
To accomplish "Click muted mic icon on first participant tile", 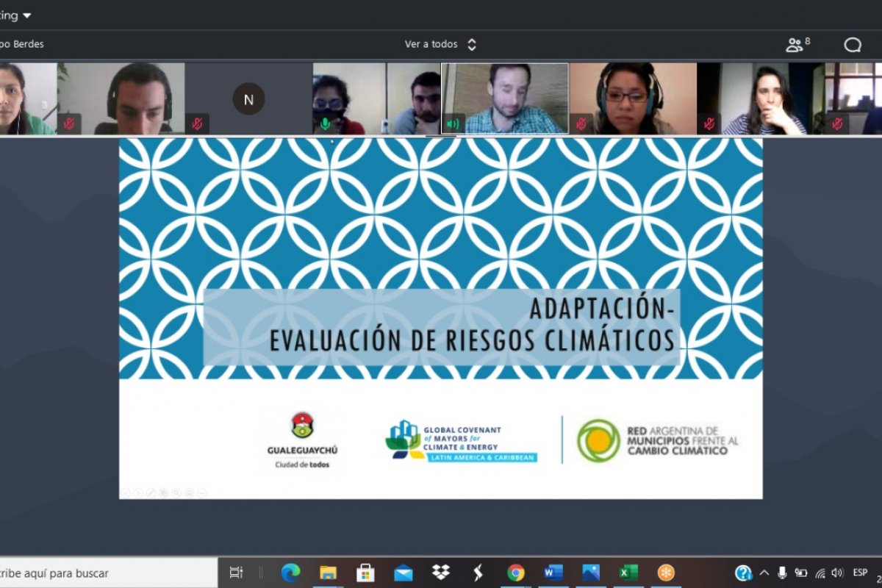I will 69,123.
